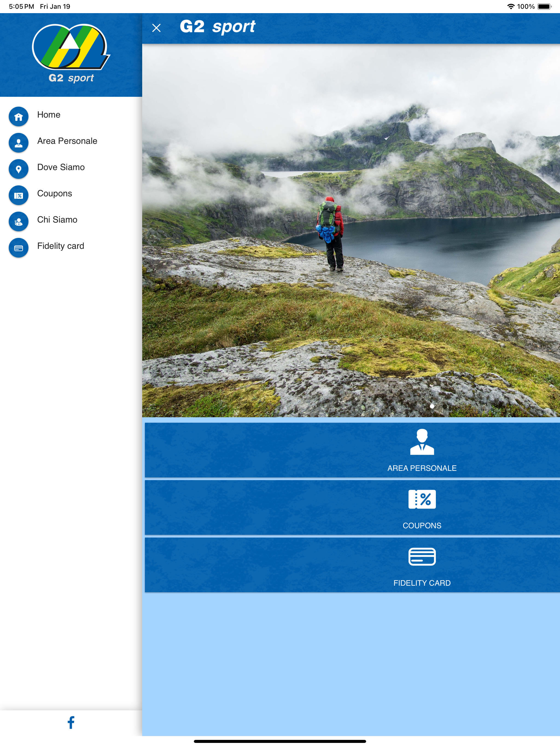Click the Home house icon in sidebar

[19, 116]
